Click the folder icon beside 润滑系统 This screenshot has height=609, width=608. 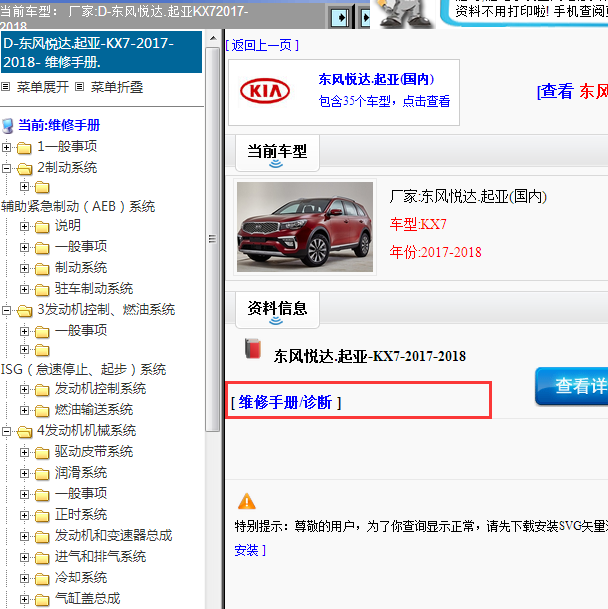coord(42,473)
